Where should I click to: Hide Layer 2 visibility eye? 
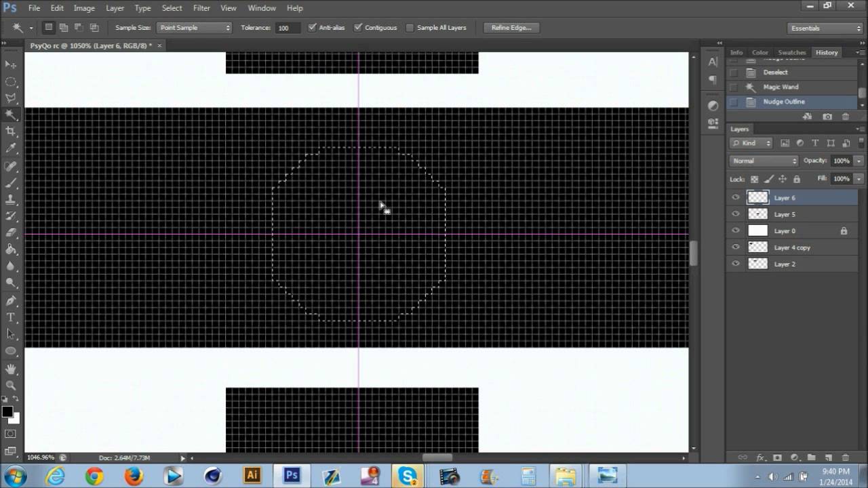[736, 264]
